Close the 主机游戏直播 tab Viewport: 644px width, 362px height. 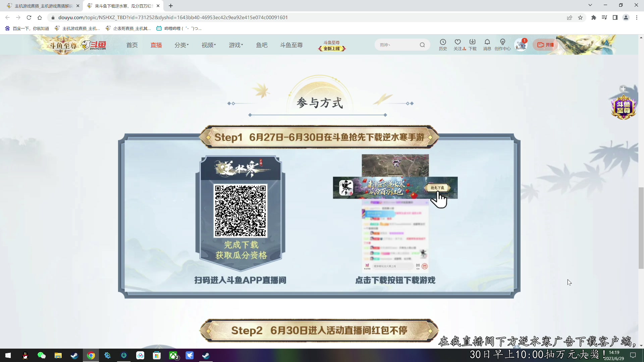(78, 6)
